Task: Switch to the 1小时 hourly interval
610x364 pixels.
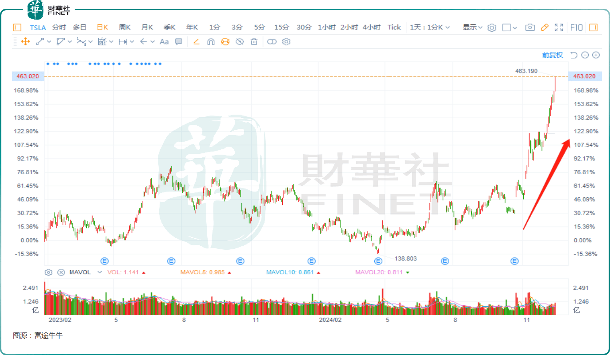Action: click(x=326, y=28)
